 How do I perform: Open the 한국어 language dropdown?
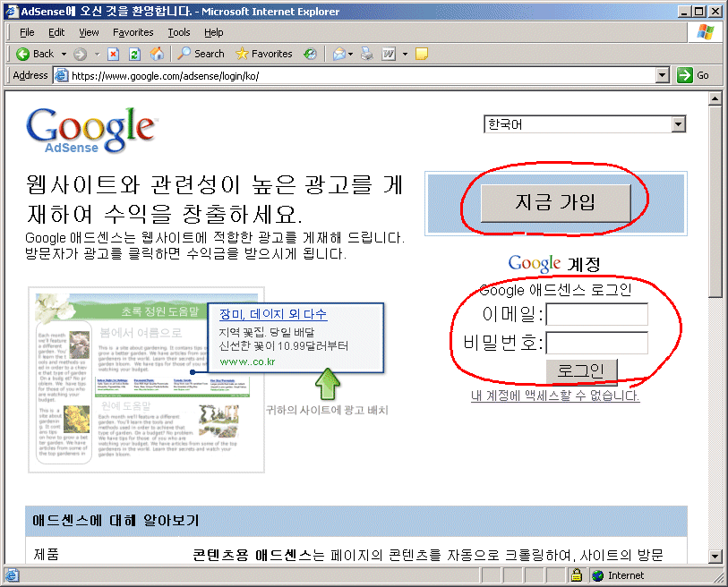click(585, 124)
